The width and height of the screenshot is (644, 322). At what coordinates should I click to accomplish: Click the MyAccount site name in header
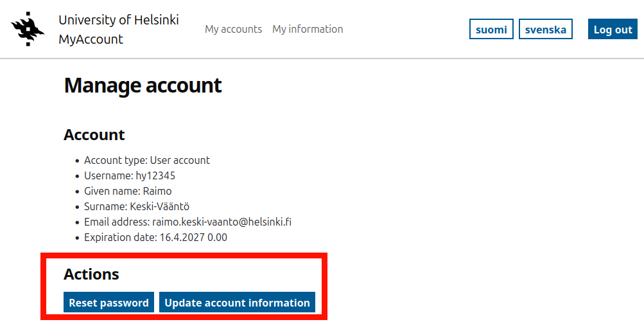click(91, 39)
